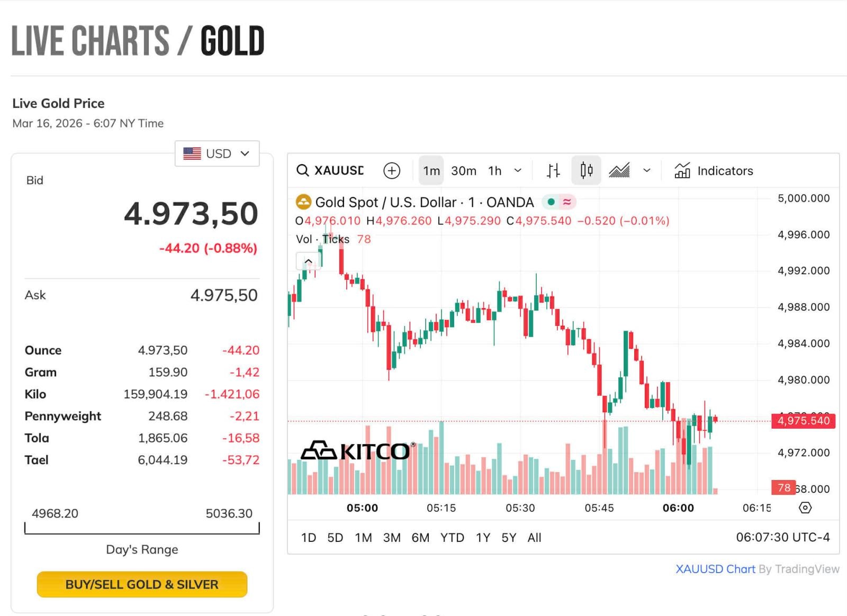
Task: Expand the chart style dropdown arrow
Action: click(646, 170)
